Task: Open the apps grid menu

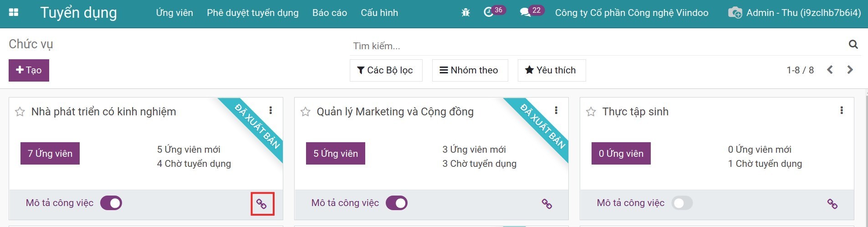Action: (14, 12)
